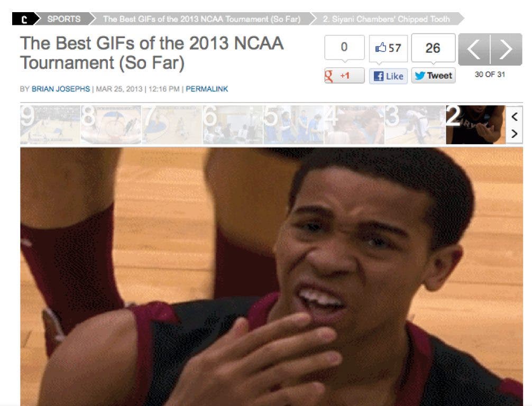Select the Siyani Chambers' Chipped Tooth breadcrumb

pyautogui.click(x=386, y=19)
